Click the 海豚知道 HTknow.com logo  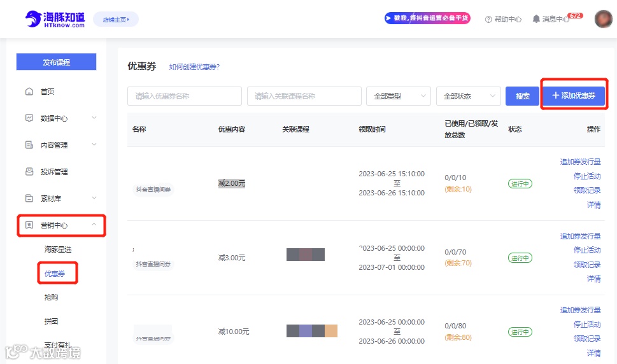[55, 19]
